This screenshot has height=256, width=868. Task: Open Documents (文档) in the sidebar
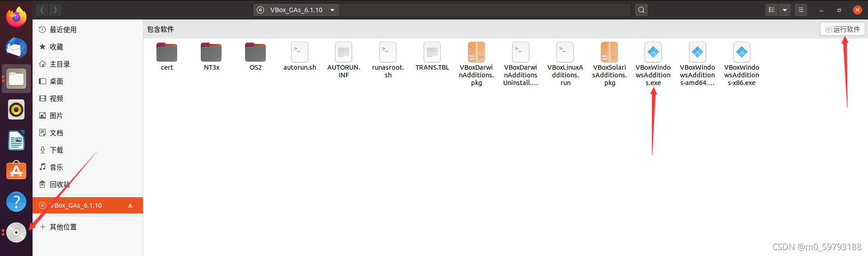[x=88, y=133]
